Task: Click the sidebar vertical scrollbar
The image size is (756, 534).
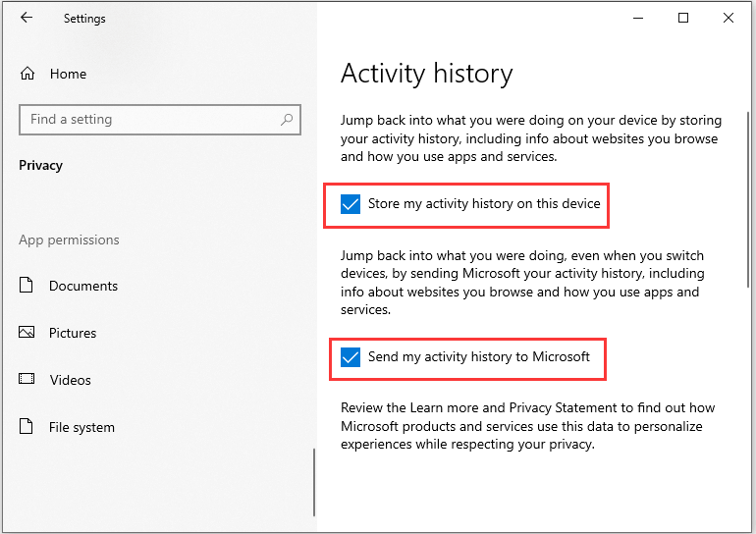Action: point(314,482)
